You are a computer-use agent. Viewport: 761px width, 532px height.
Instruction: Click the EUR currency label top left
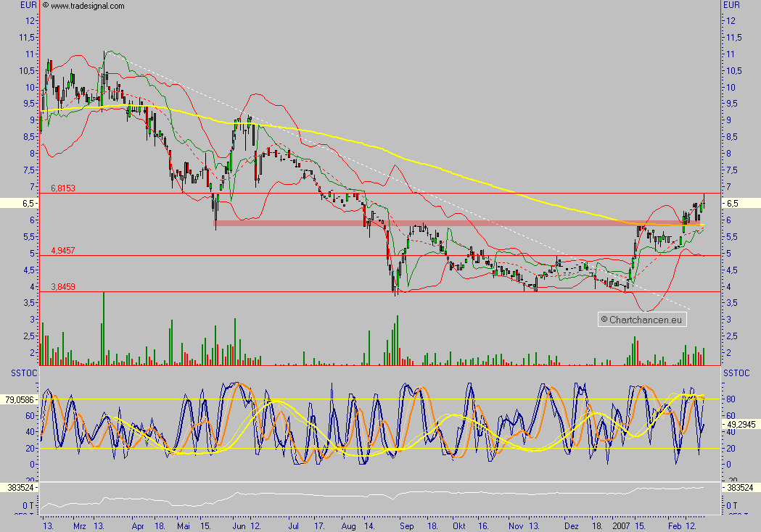28,5
